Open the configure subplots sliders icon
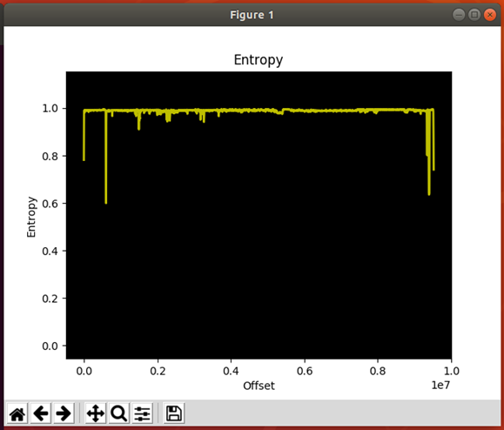Screen dimensions: 504x430 [142, 413]
